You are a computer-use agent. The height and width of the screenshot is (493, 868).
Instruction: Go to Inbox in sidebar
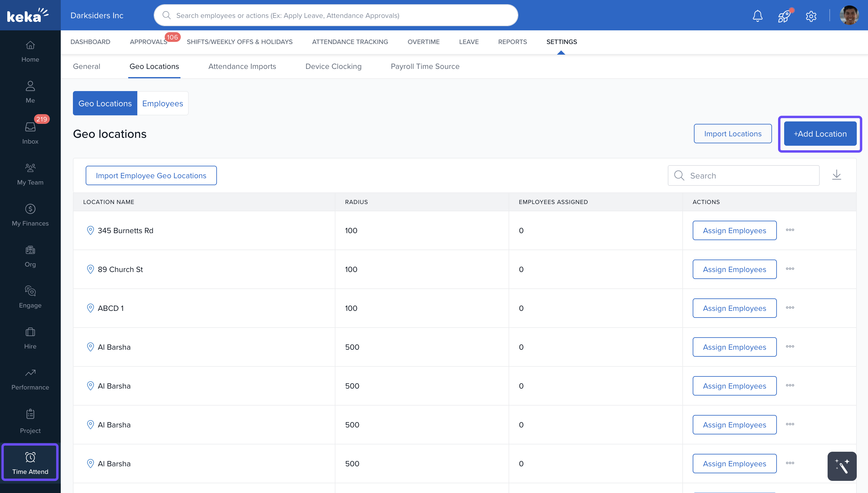click(x=30, y=133)
